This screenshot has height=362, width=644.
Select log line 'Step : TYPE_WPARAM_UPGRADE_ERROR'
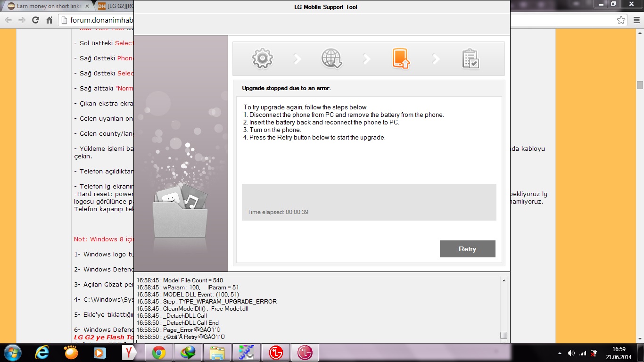tap(206, 302)
